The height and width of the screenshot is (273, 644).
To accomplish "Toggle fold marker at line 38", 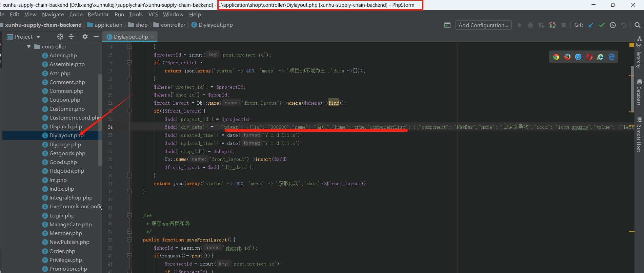I will tap(129, 240).
